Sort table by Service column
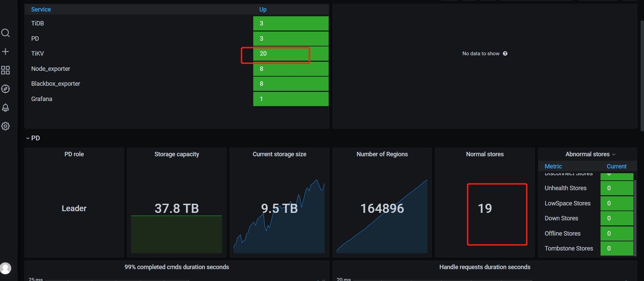Viewport: 644px width, 281px height. click(41, 9)
